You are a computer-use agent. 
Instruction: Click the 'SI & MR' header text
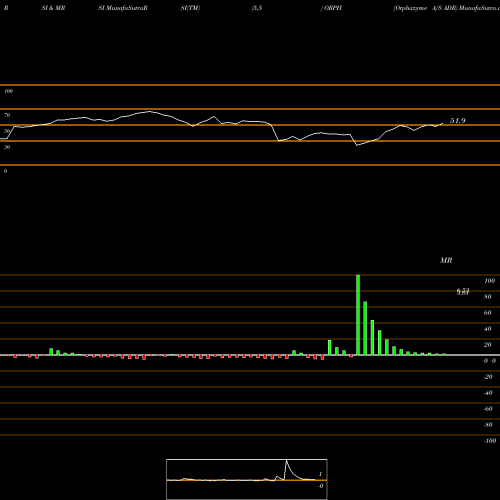pyautogui.click(x=53, y=8)
